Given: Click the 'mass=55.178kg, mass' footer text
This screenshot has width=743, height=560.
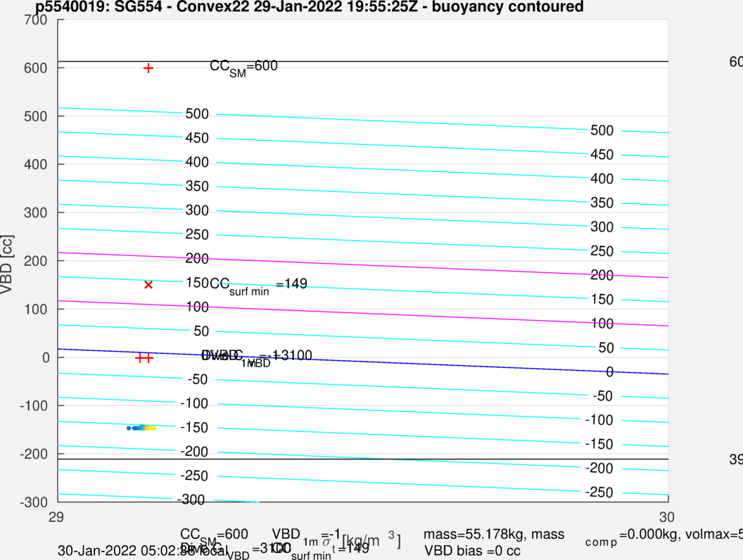Looking at the screenshot, I should coord(494,535).
